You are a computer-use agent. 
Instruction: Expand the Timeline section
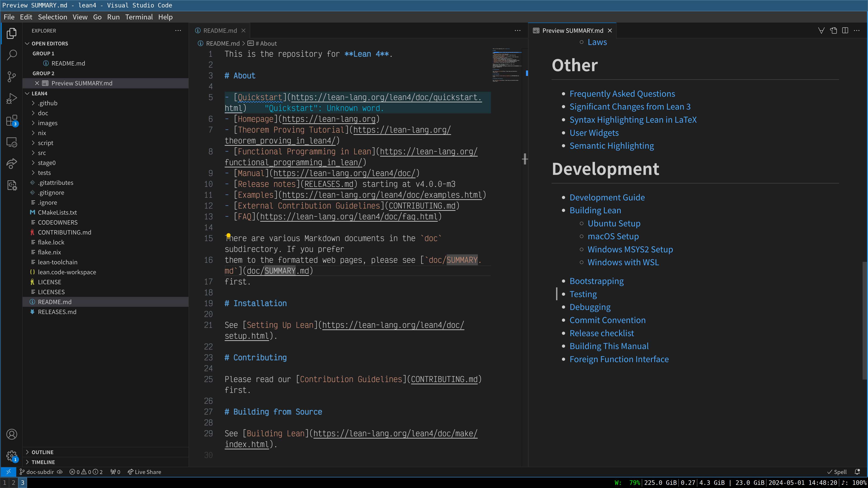tap(106, 462)
